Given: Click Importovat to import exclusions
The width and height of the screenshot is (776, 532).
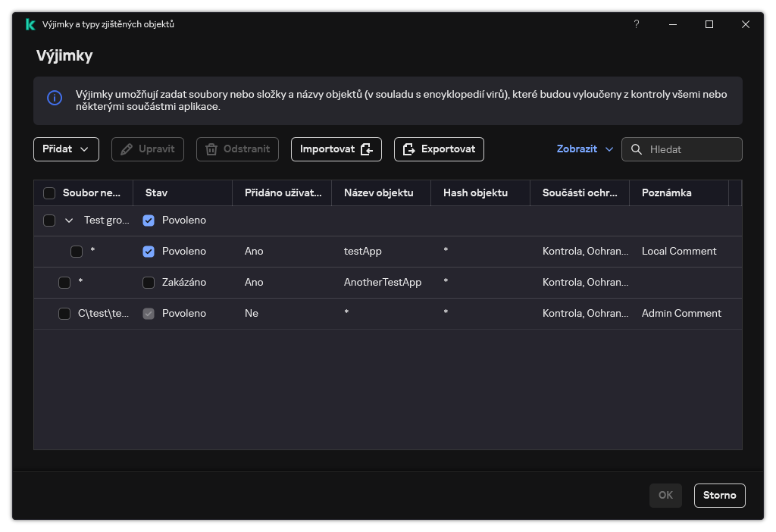Looking at the screenshot, I should pyautogui.click(x=336, y=149).
